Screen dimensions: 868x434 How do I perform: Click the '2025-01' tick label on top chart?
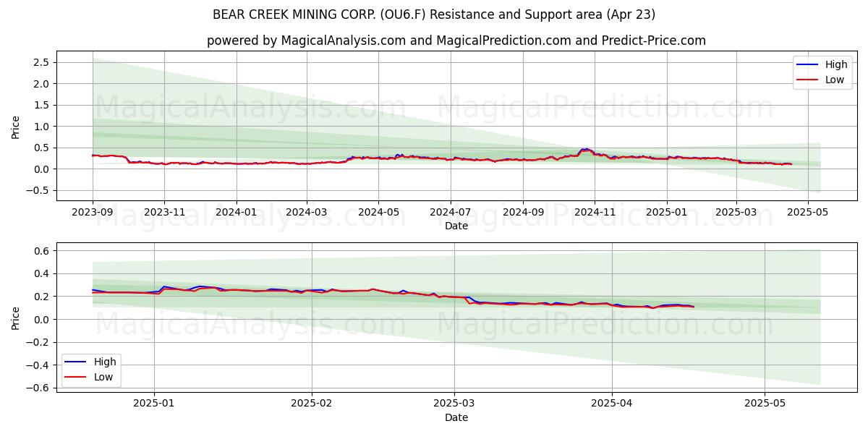tap(666, 212)
